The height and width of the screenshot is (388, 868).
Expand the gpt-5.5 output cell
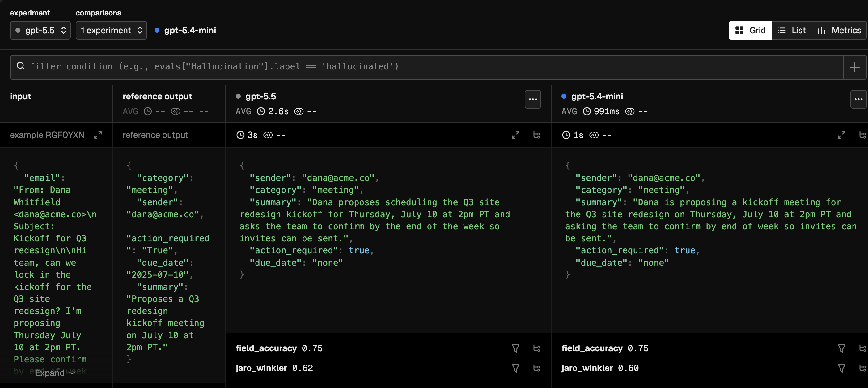pyautogui.click(x=515, y=135)
